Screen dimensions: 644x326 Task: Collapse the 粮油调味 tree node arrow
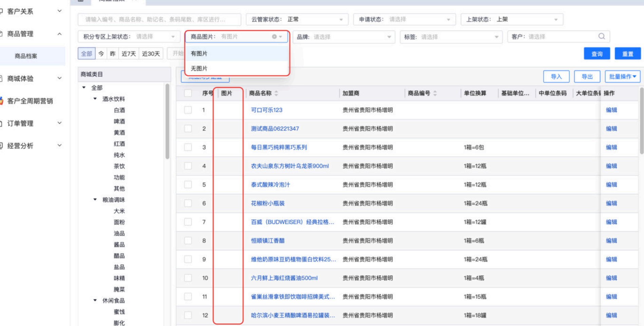coord(95,199)
